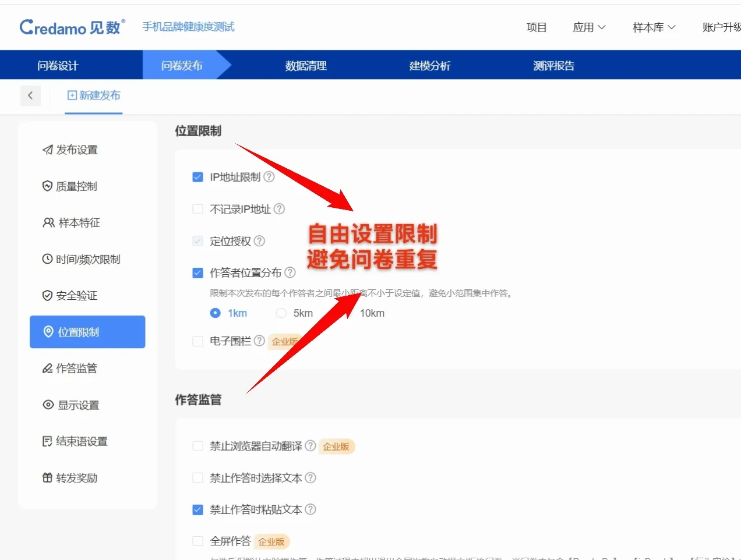Uncheck 禁止作答时粘贴文本
Viewport: 741px width, 560px height.
tap(198, 509)
